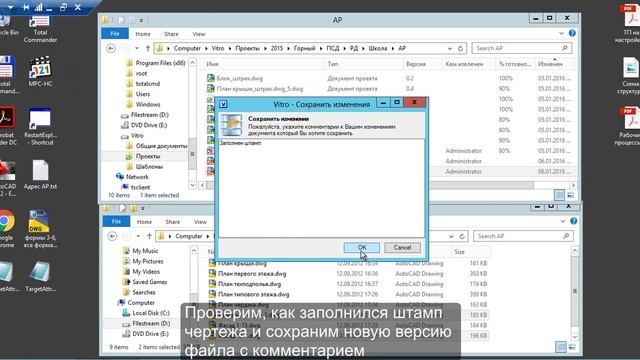Screen dimensions: 640x360
Task: Open Share tab in the AP window
Action: coord(171,34)
